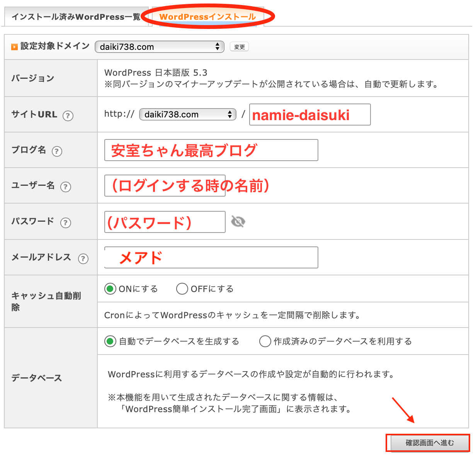Focus the ユーザー名 input field
This screenshot has height=455, width=476.
tap(165, 185)
